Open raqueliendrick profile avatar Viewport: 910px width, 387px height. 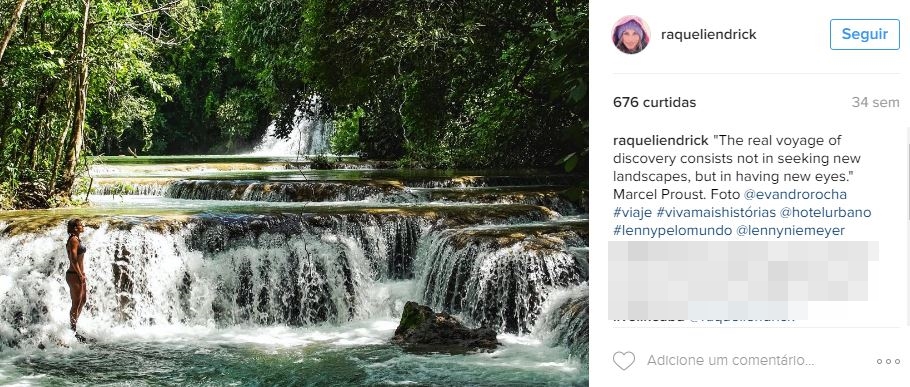point(631,35)
